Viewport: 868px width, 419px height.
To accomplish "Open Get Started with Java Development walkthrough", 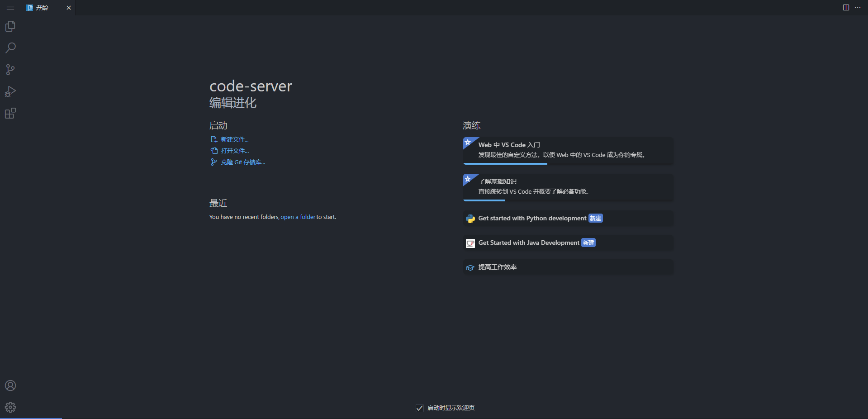I will [x=568, y=243].
